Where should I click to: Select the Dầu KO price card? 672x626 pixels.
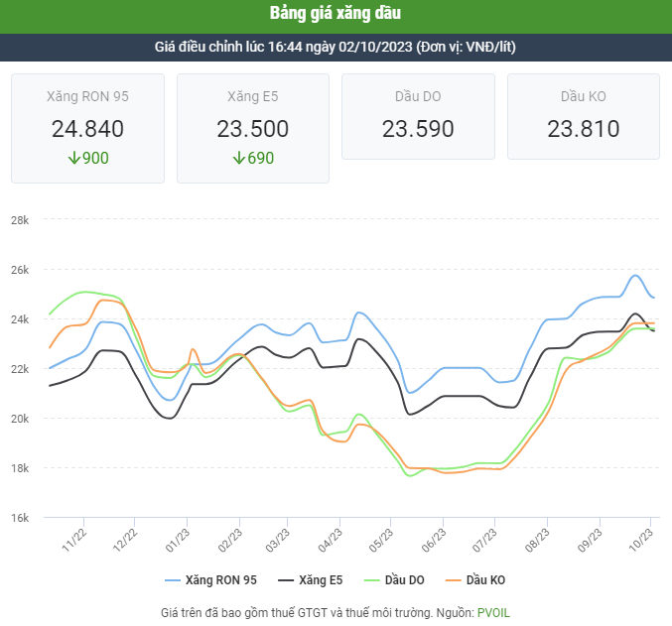[584, 117]
